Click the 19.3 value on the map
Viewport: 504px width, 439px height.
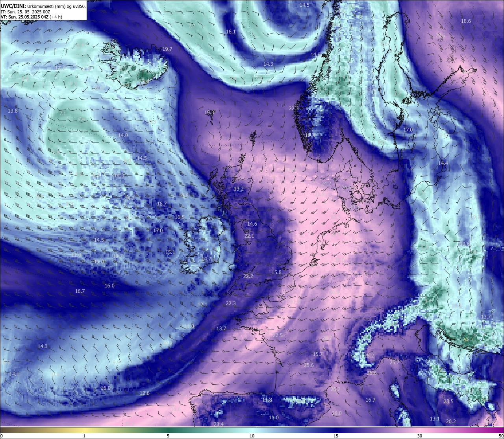(x=209, y=113)
